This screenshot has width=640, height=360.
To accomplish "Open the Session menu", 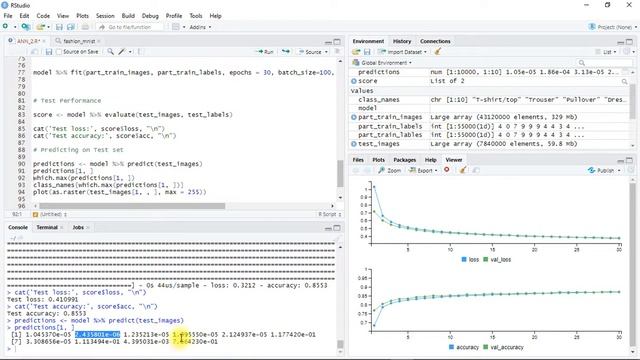I will click(105, 16).
